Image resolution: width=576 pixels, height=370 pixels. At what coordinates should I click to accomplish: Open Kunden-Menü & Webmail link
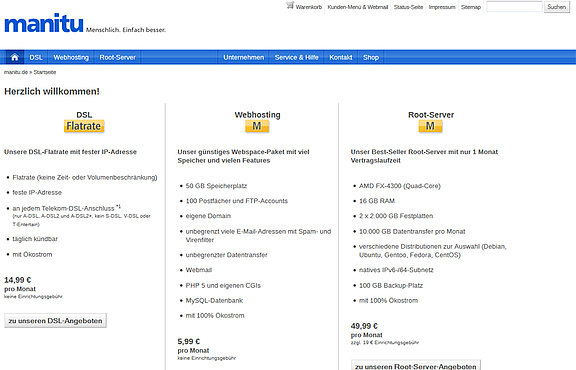[x=358, y=7]
